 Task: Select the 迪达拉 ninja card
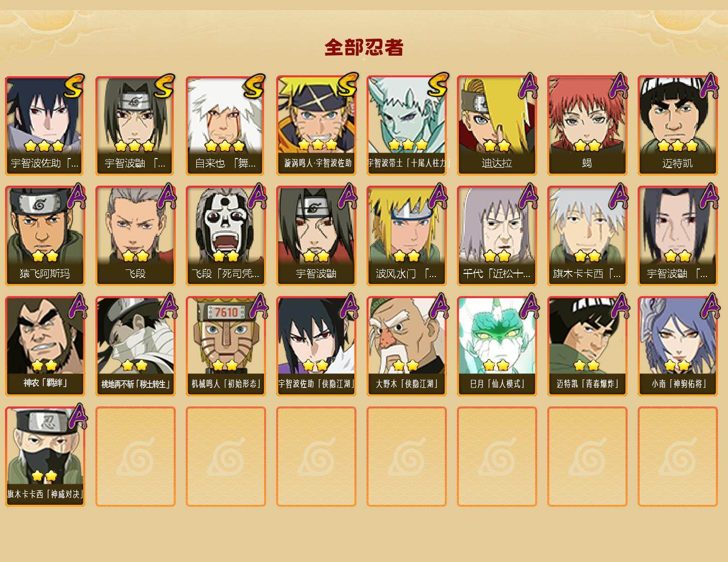coord(497,125)
